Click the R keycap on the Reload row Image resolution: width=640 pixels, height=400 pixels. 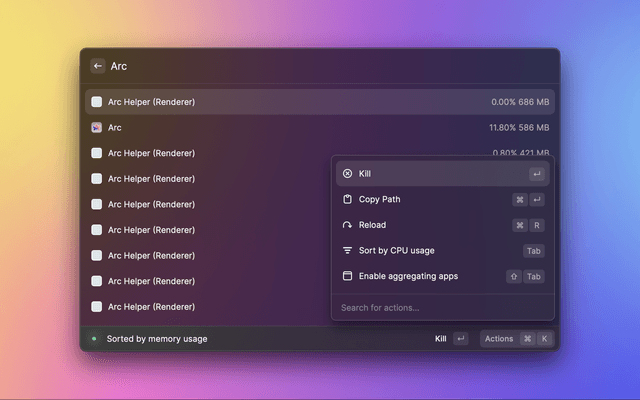(x=537, y=225)
